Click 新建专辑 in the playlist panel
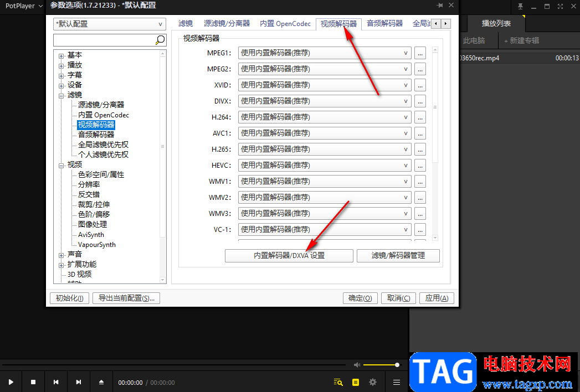The width and height of the screenshot is (580, 392). click(521, 40)
